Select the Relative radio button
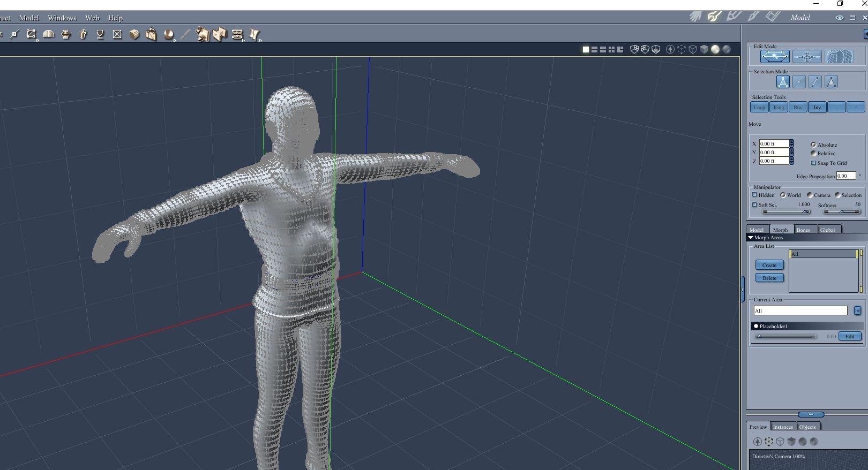This screenshot has height=470, width=868. 813,154
